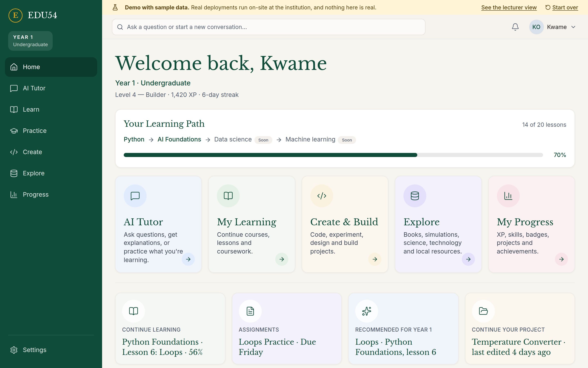Open Create in the sidebar
Viewport: 588px width, 368px height.
pyautogui.click(x=51, y=152)
